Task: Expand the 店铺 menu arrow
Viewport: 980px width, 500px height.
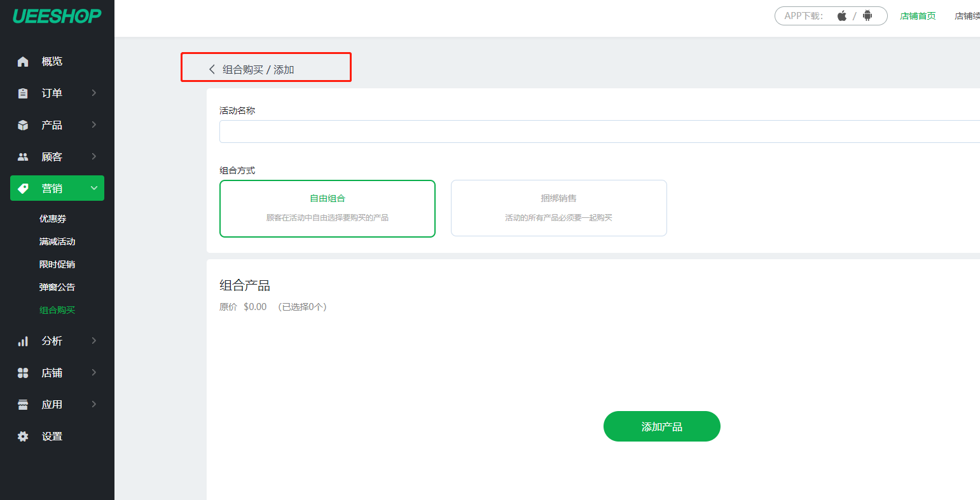Action: click(94, 373)
